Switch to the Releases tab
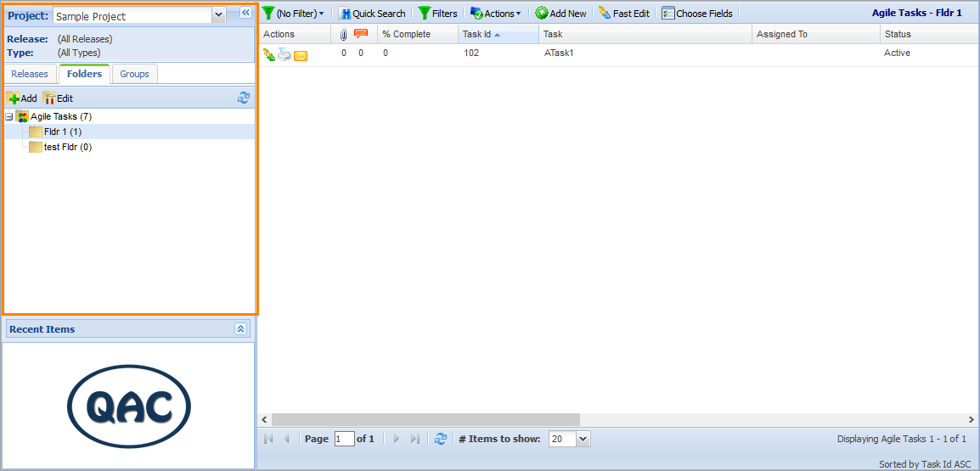 (x=30, y=74)
